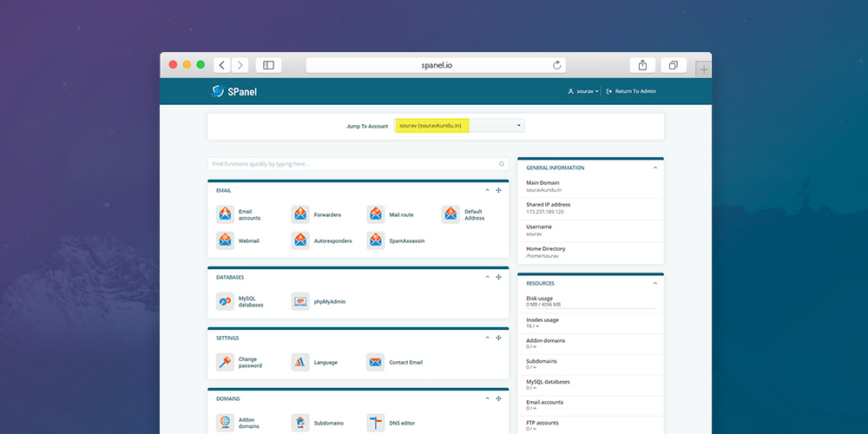Screen dimensions: 868x434
Task: Click Subdomains resource row
Action: tap(590, 365)
